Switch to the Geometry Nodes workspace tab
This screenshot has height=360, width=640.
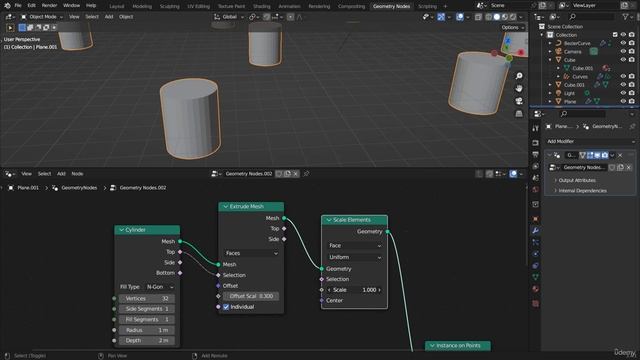pyautogui.click(x=391, y=6)
